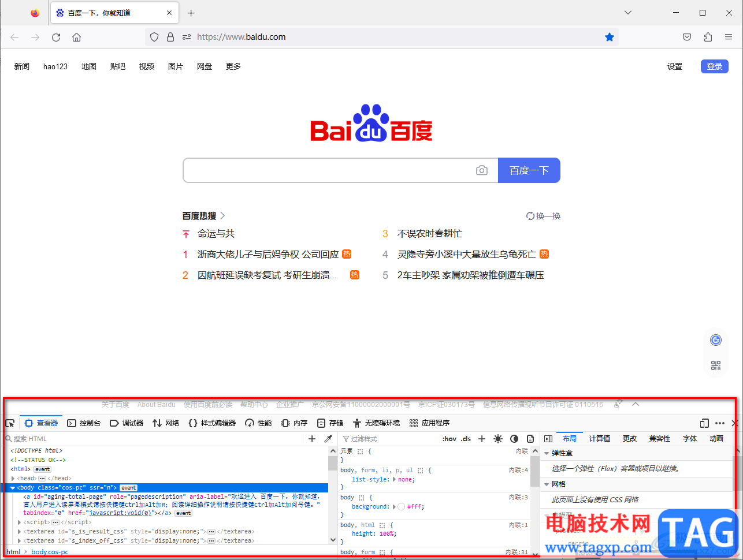Image resolution: width=743 pixels, height=560 pixels.
Task: Open the 应用程序 application tab
Action: click(x=429, y=423)
